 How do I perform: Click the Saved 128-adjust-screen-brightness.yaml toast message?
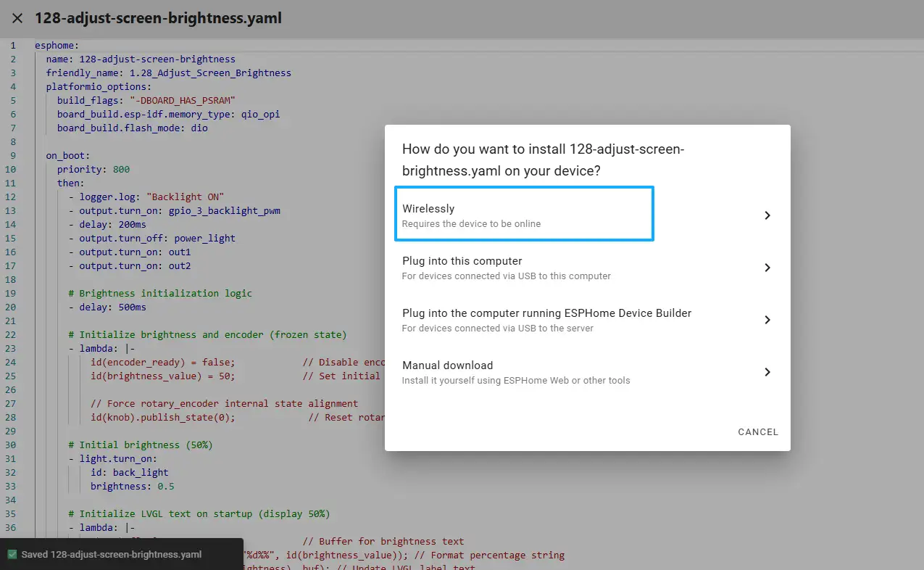[x=112, y=555]
